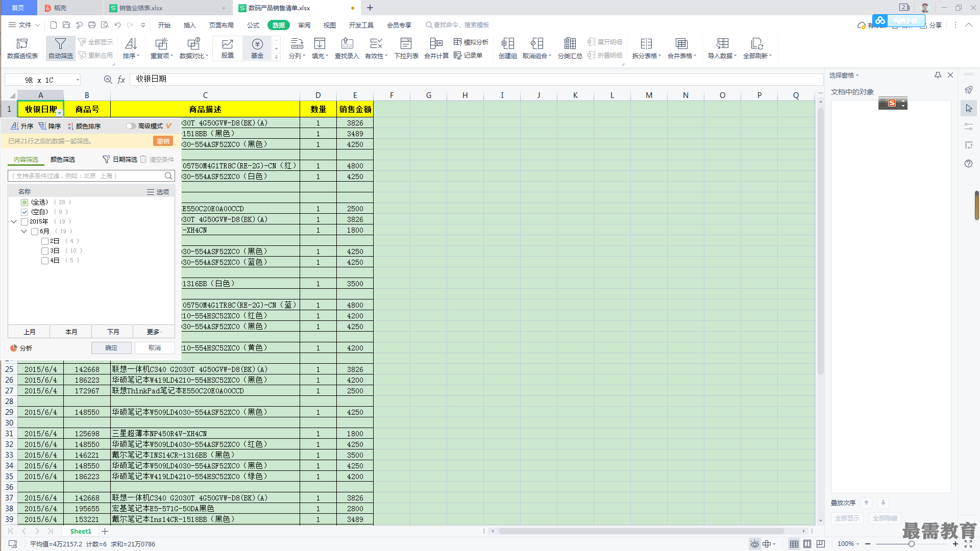
Task: Click the 分类汇总 subtotal icon
Action: [570, 48]
